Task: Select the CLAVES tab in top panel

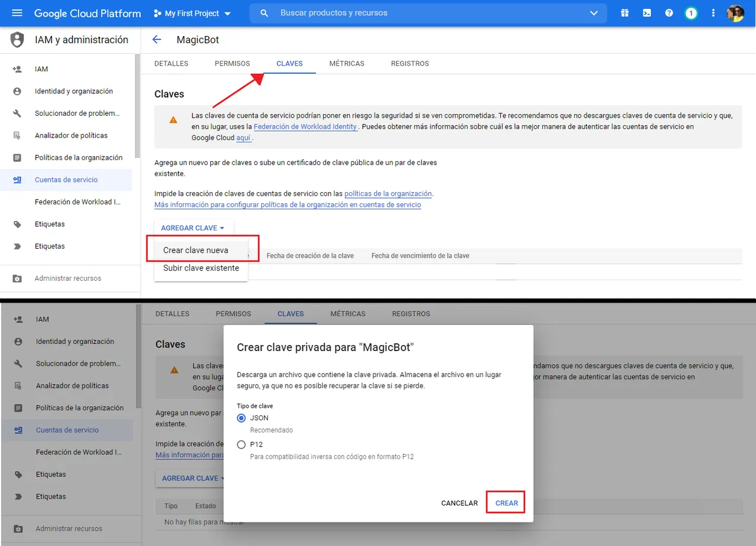Action: tap(289, 63)
